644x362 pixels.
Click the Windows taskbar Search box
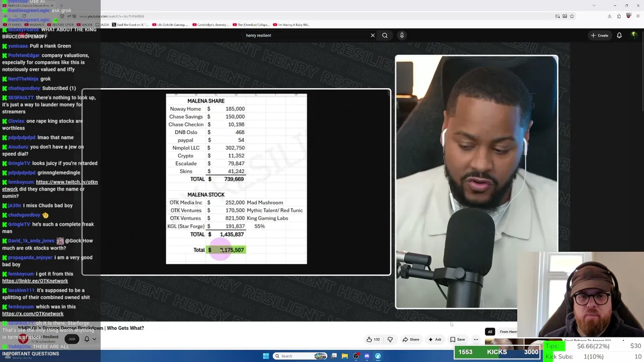tap(299, 356)
